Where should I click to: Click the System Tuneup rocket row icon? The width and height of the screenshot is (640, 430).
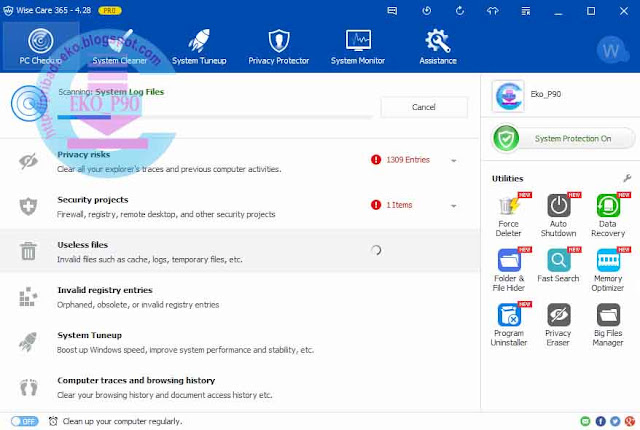coord(28,342)
